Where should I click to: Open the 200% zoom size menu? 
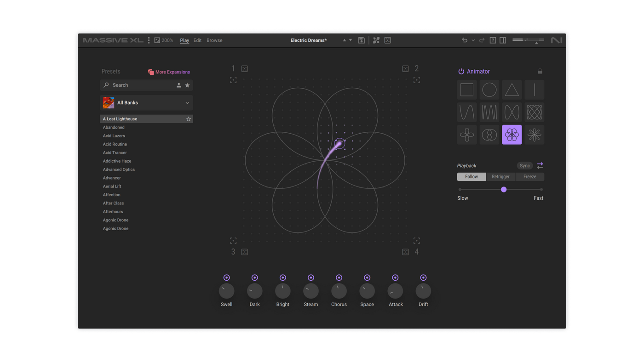(164, 40)
